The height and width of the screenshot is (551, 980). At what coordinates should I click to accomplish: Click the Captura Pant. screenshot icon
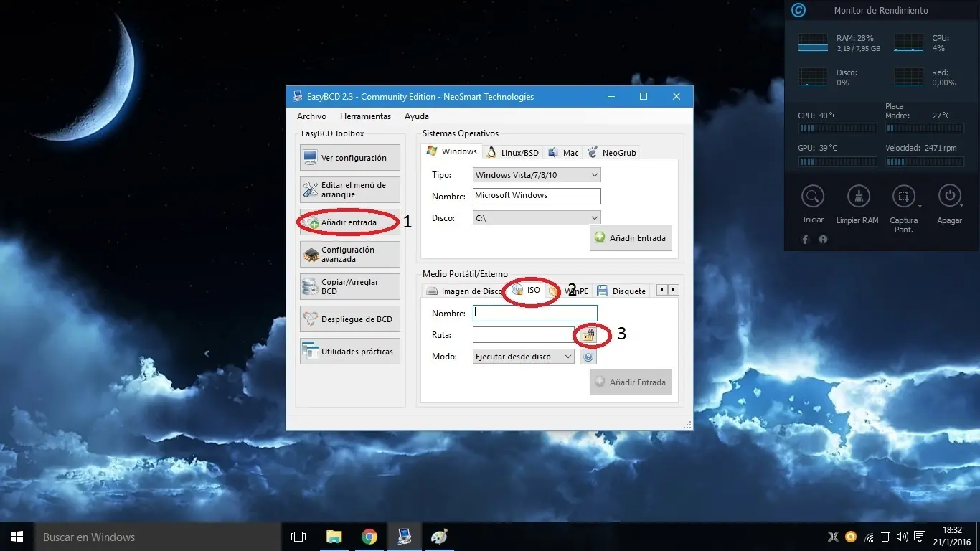coord(903,196)
